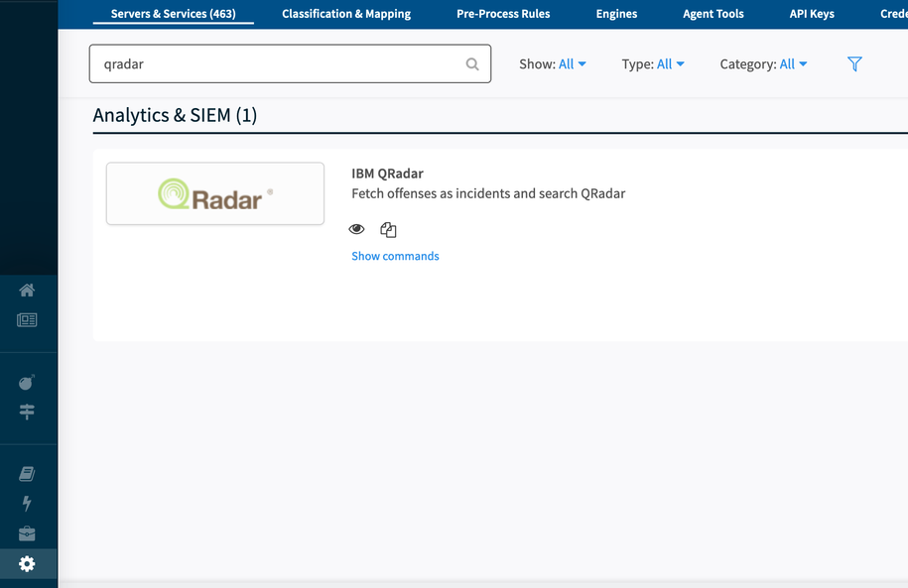This screenshot has height=588, width=908.
Task: Click the copy icon for IBM QRadar
Action: pyautogui.click(x=388, y=230)
